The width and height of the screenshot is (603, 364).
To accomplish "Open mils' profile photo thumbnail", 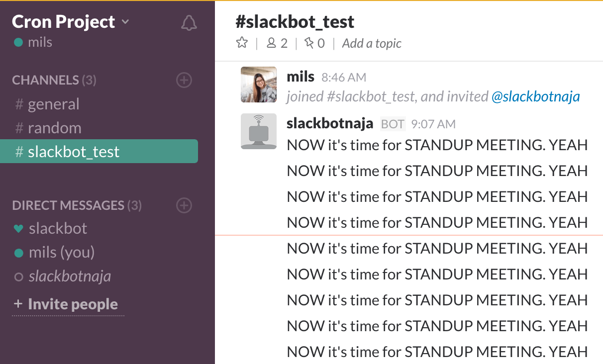I will click(258, 85).
